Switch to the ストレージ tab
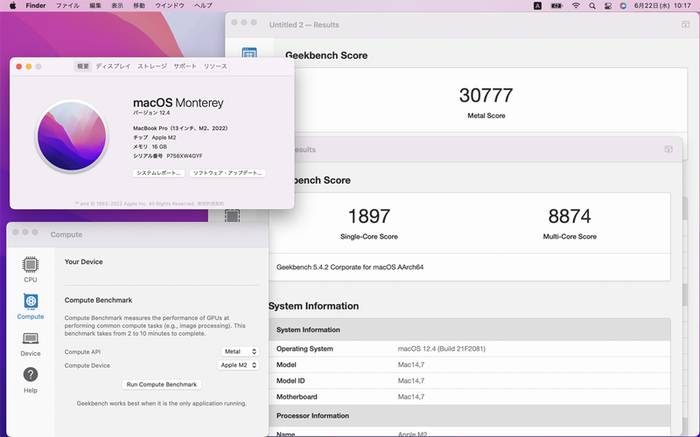The height and width of the screenshot is (437, 700). click(x=152, y=66)
